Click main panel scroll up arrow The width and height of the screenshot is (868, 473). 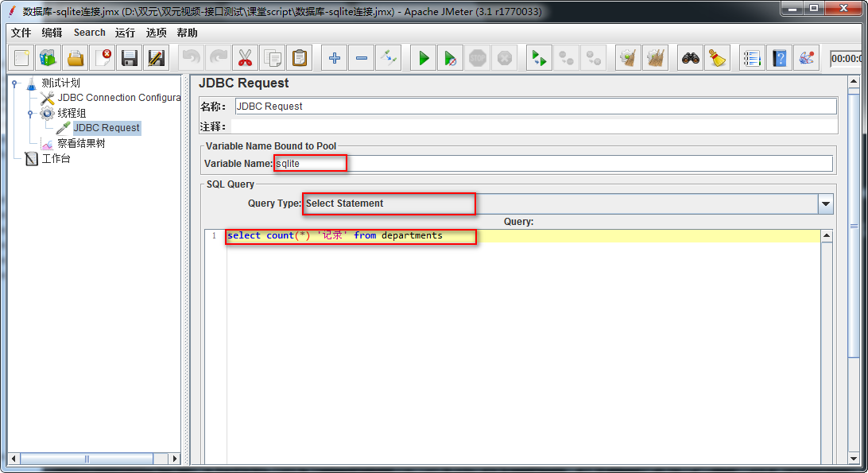click(854, 82)
